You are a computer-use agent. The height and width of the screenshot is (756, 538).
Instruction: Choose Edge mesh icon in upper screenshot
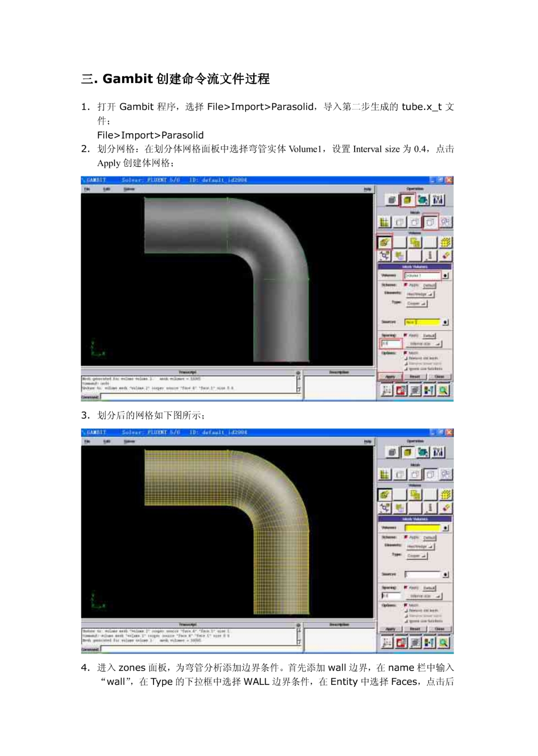[x=400, y=222]
